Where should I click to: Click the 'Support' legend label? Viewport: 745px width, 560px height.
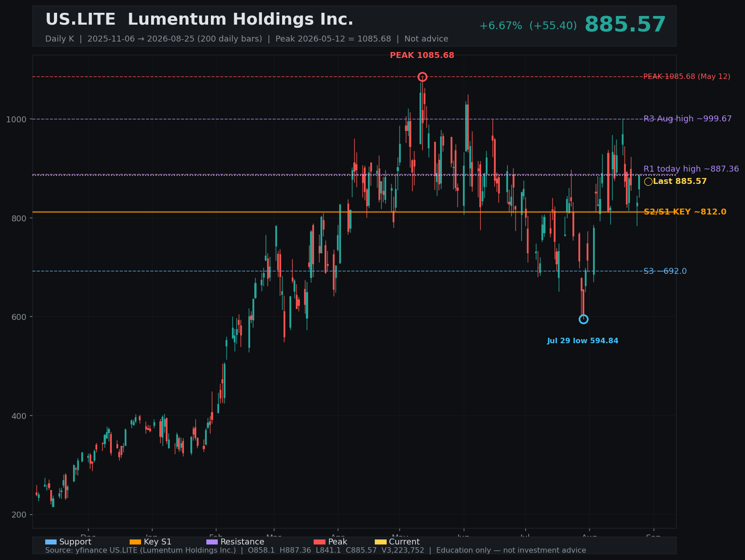[x=75, y=542]
